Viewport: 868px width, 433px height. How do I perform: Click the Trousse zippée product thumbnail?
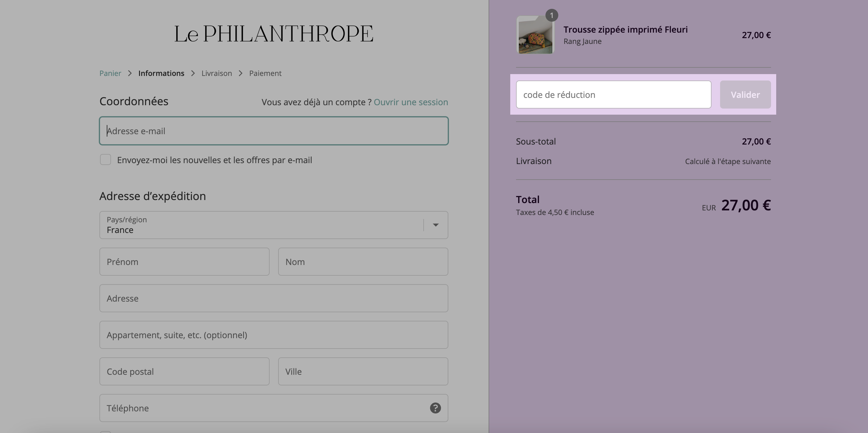pyautogui.click(x=535, y=35)
